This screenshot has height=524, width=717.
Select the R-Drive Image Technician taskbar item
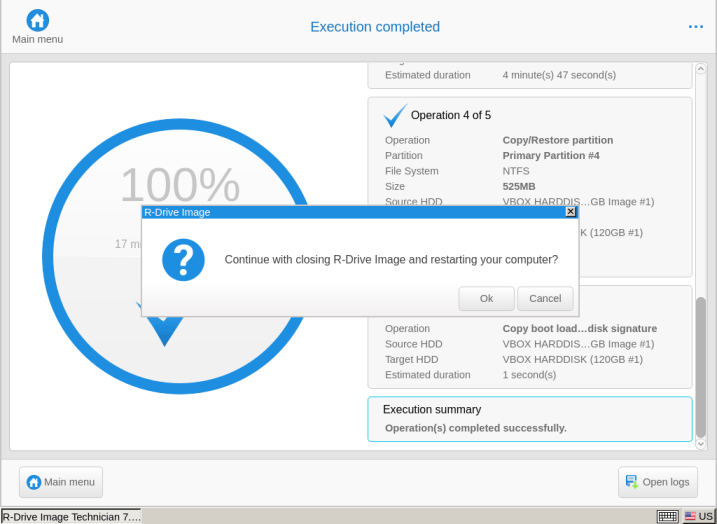(x=71, y=517)
